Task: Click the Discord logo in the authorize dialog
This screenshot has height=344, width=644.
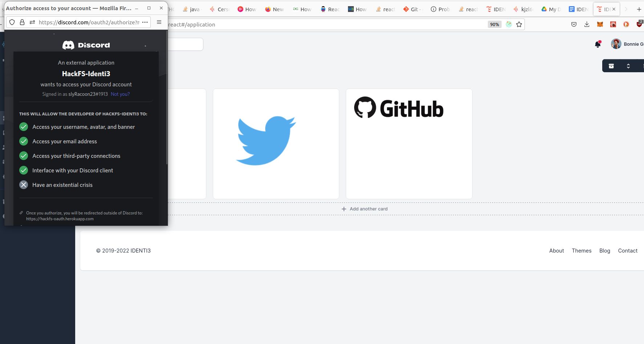Action: tap(86, 45)
